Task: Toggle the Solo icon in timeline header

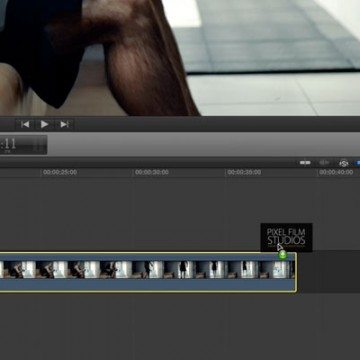Action: [344, 163]
